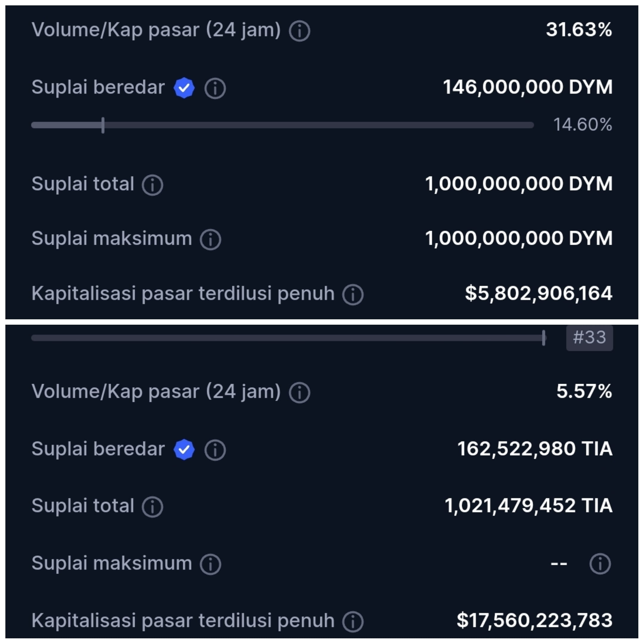
Task: Click the verified badge on TIA Suplai beredar
Action: [x=184, y=449]
